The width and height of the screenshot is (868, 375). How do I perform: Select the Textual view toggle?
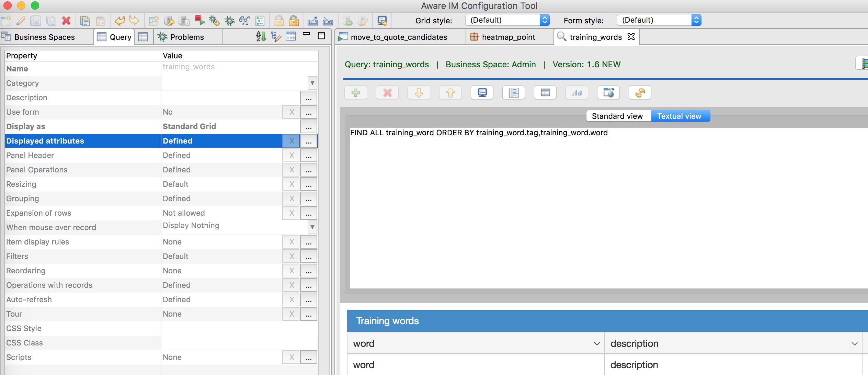(681, 116)
